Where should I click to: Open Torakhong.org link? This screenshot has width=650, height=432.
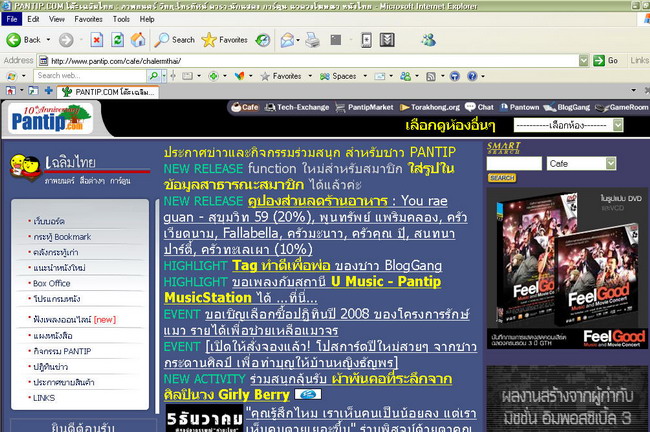(429, 107)
